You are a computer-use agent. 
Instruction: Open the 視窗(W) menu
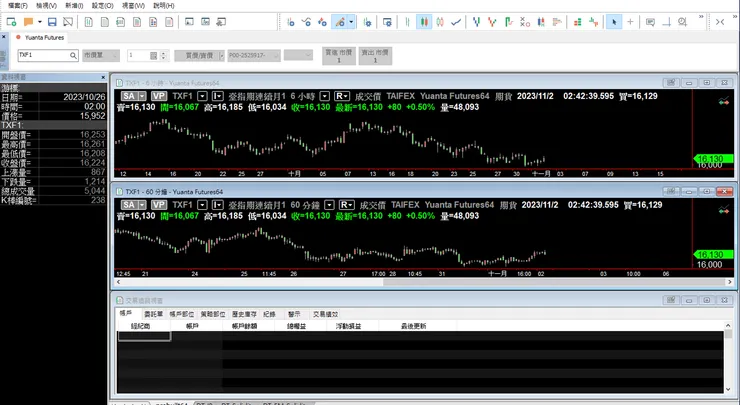(133, 6)
